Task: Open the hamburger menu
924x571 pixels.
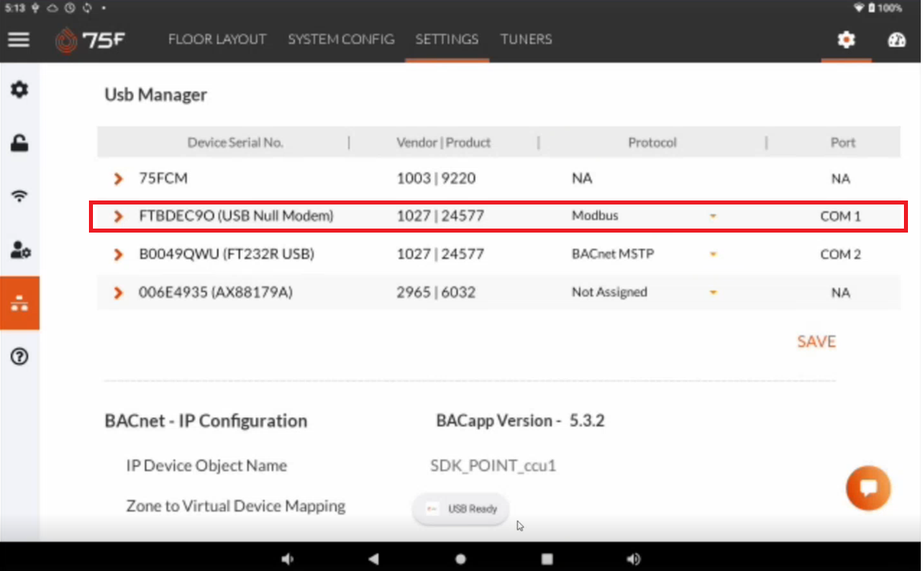Action: [x=19, y=39]
